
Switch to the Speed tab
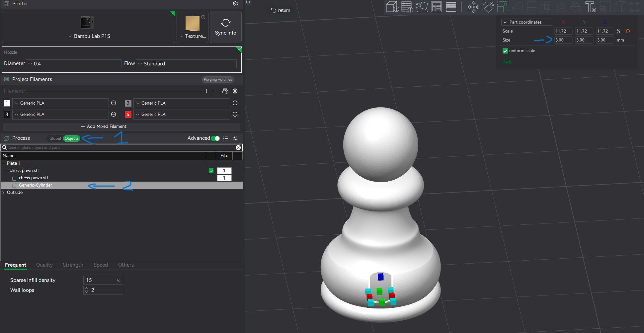pos(101,265)
